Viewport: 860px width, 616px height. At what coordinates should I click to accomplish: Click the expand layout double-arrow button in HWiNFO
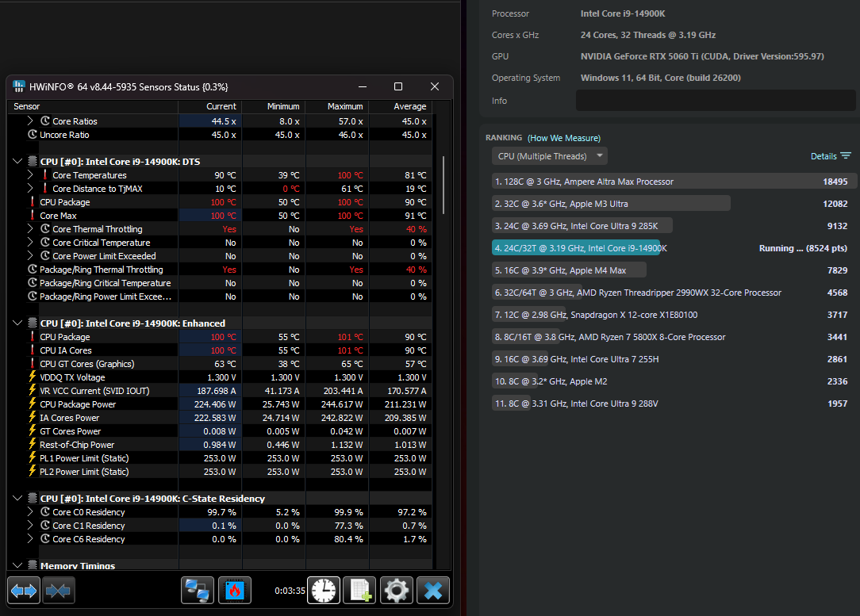(24, 591)
